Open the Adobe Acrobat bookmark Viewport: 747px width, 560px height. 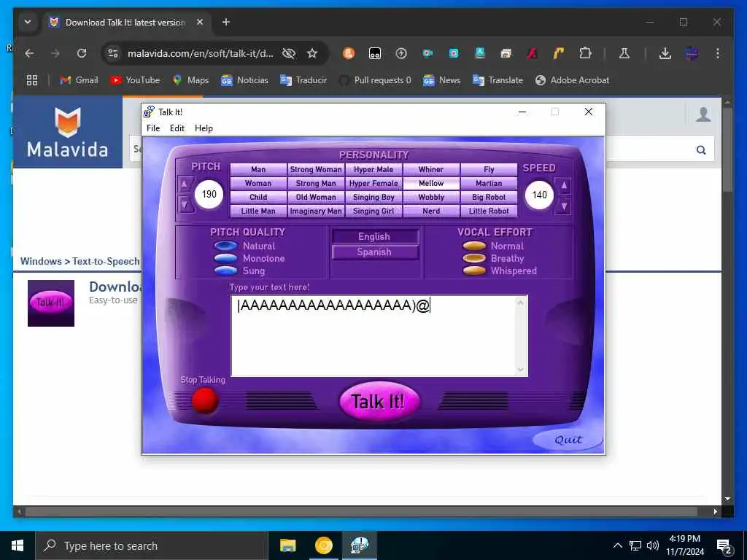tap(572, 80)
